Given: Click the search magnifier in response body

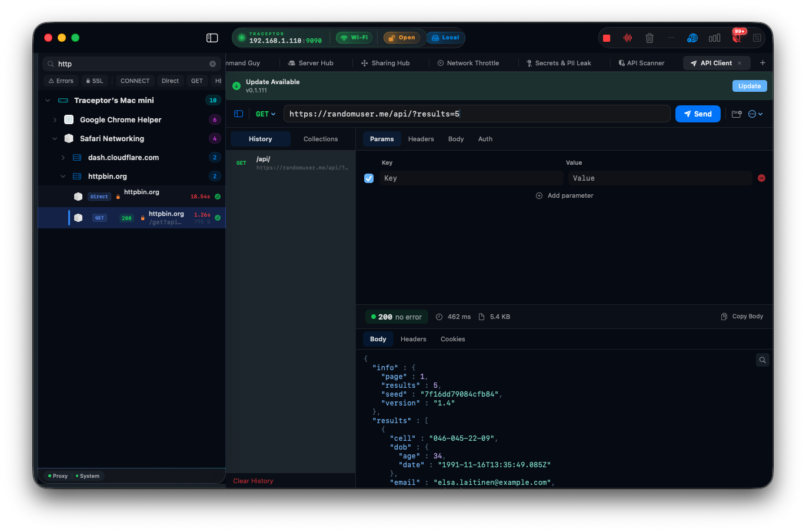Looking at the screenshot, I should pyautogui.click(x=762, y=360).
